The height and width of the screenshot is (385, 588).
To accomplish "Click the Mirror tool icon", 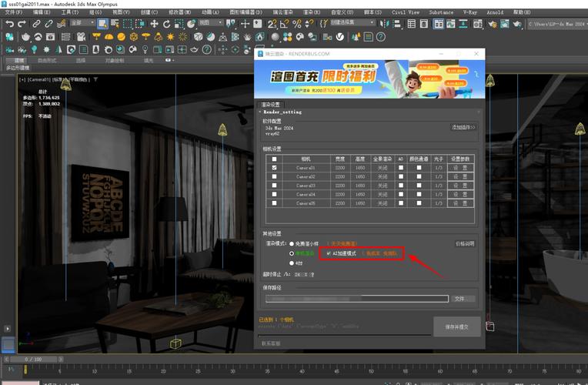I will click(384, 24).
